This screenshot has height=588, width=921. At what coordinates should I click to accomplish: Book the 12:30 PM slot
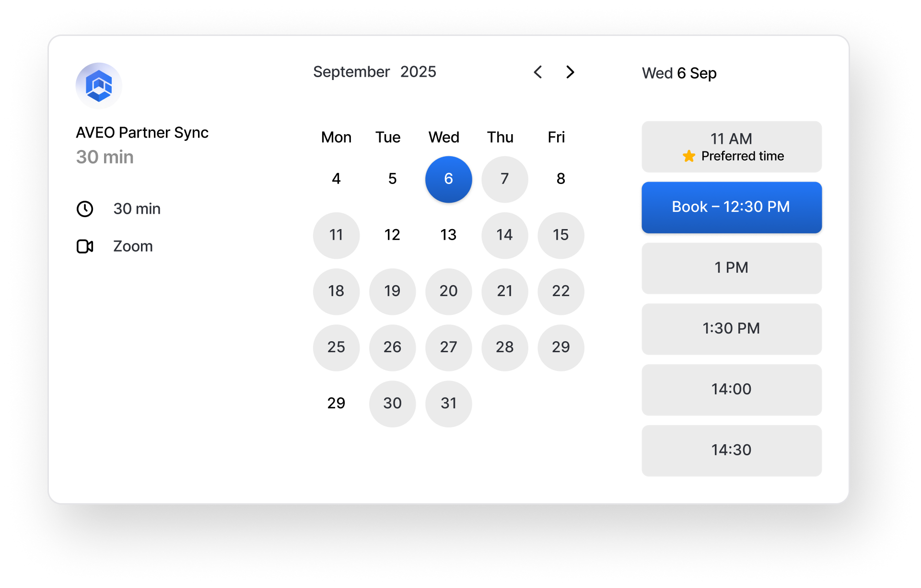tap(731, 207)
